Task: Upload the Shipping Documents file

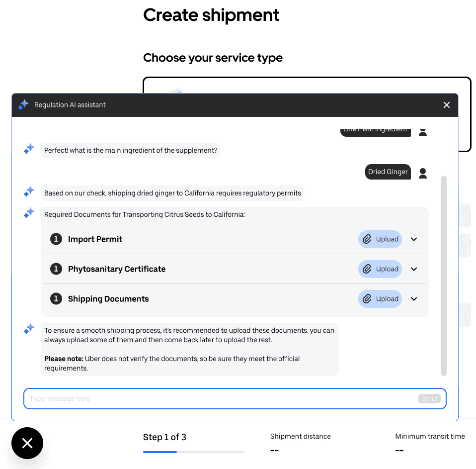Action: tap(380, 299)
